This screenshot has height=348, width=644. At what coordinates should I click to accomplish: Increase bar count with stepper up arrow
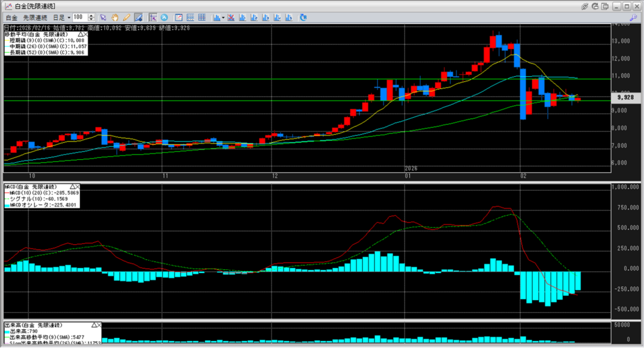click(x=92, y=15)
